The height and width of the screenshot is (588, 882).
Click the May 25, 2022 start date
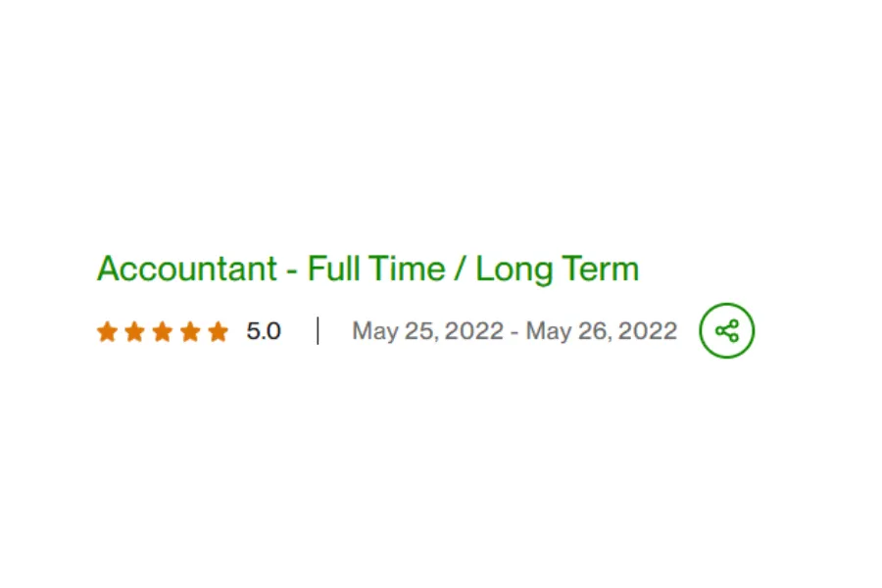427,331
